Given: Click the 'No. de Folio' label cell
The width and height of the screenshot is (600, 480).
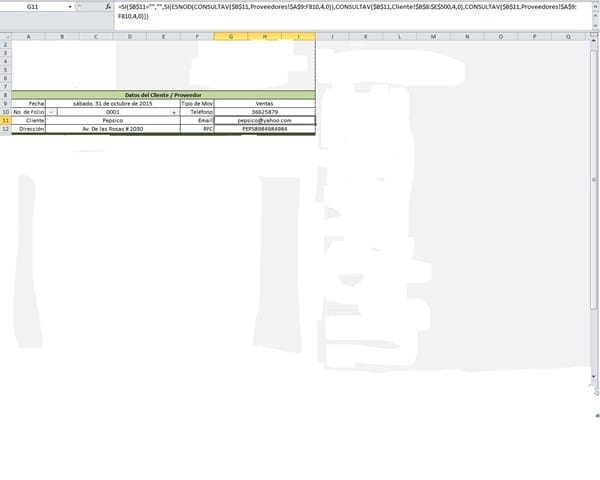Looking at the screenshot, I should (29, 112).
